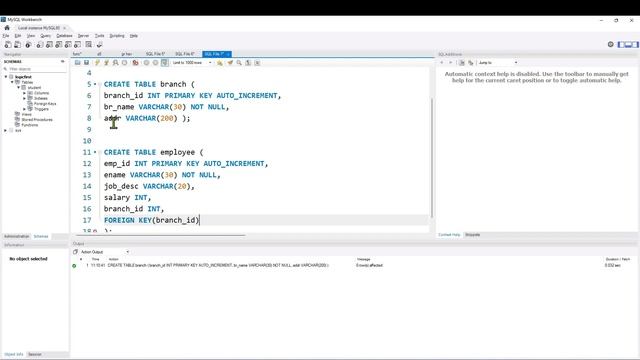The height and width of the screenshot is (360, 640).
Task: Open the File menu
Action: pyautogui.click(x=6, y=36)
